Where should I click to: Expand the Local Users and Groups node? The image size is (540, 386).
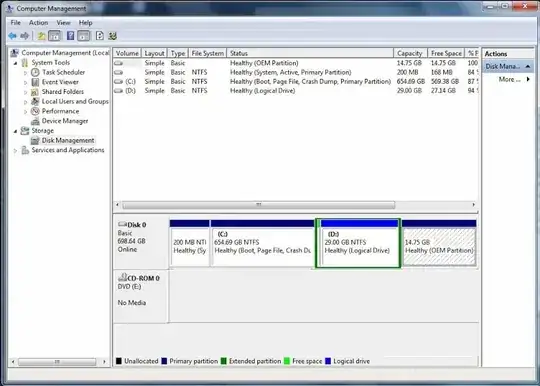(25, 102)
